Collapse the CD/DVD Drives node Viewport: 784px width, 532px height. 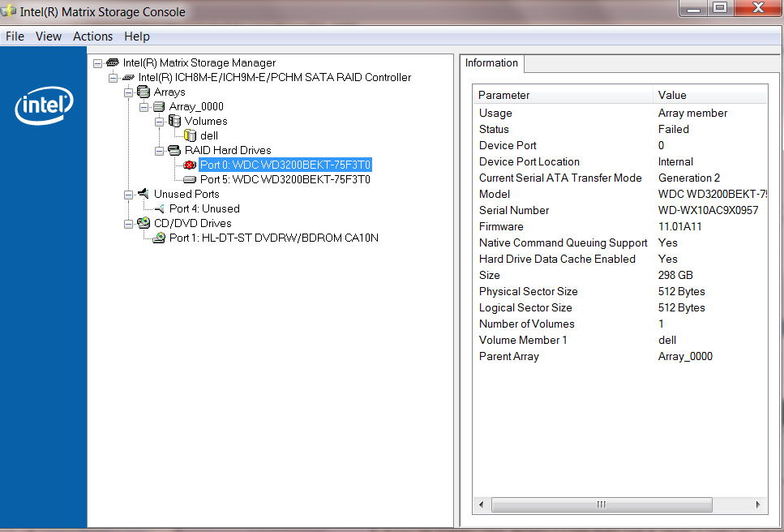[128, 224]
